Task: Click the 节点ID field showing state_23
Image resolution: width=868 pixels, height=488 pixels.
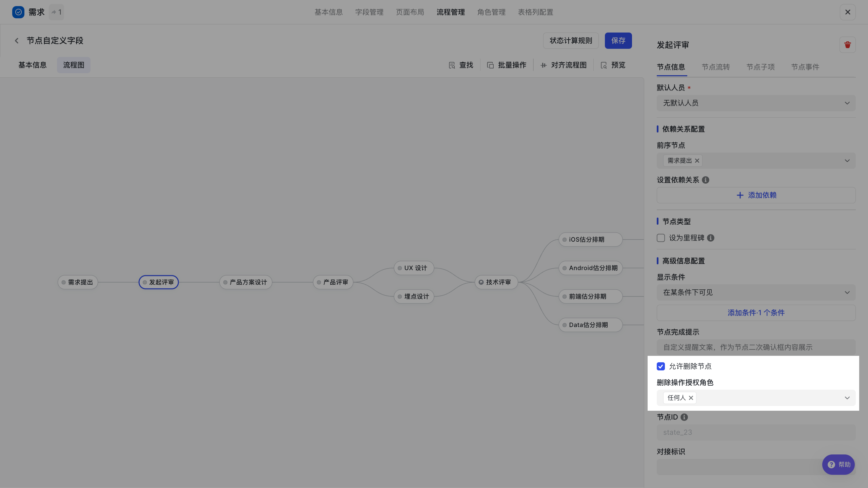Action: pos(756,432)
